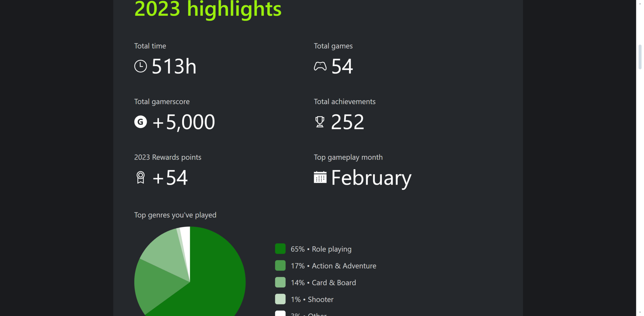Click the Card & Board legend swatch
Image resolution: width=644 pixels, height=316 pixels.
pos(280,282)
